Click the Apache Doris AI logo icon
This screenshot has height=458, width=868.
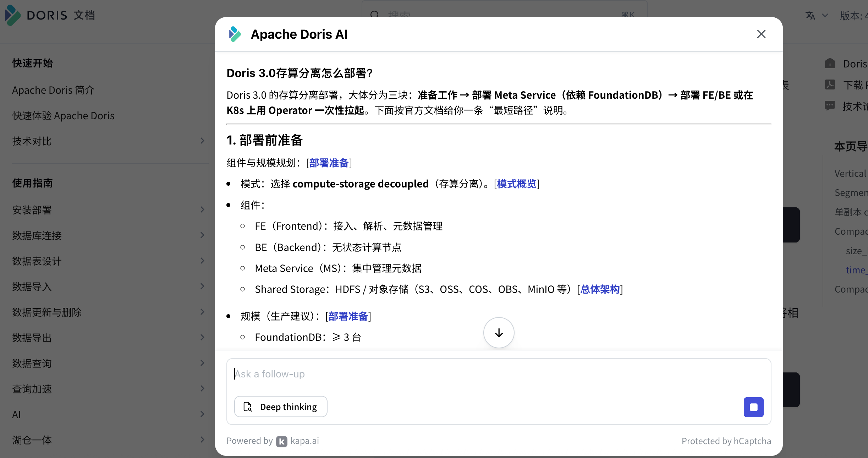coord(235,34)
